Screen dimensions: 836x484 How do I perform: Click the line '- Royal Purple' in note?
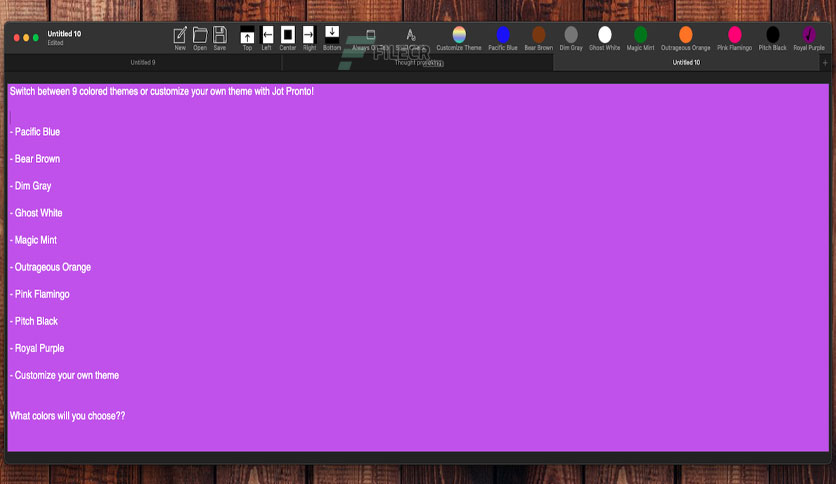pyautogui.click(x=37, y=348)
